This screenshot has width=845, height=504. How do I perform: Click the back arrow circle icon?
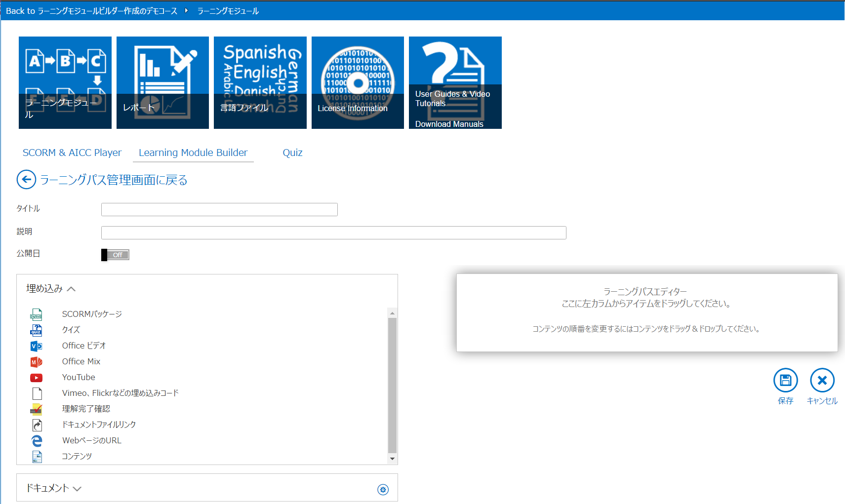tap(26, 180)
